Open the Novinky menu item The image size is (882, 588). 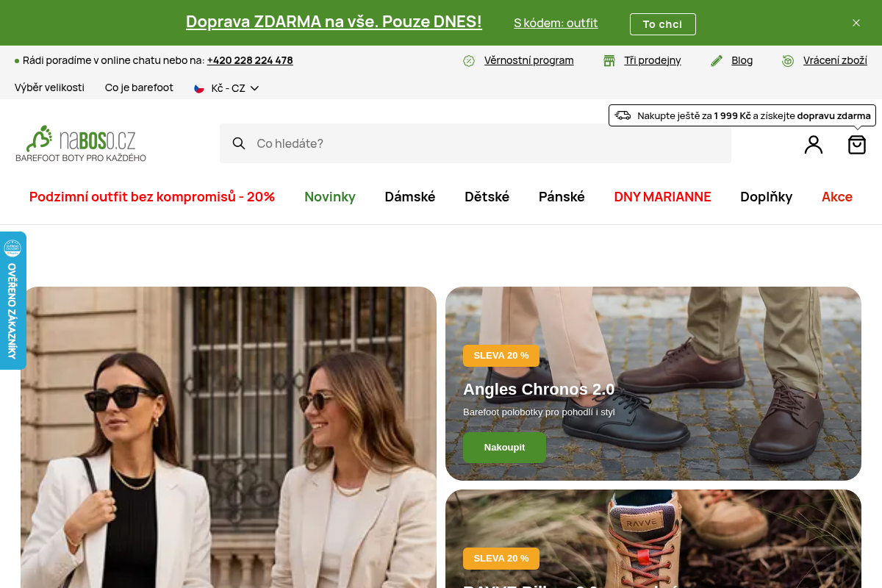[x=330, y=197]
